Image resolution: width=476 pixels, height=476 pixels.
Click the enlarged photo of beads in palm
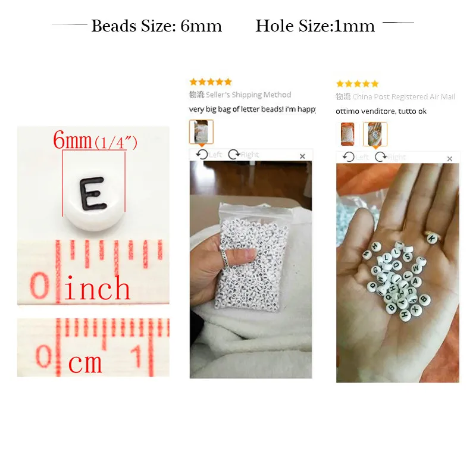[x=397, y=273]
